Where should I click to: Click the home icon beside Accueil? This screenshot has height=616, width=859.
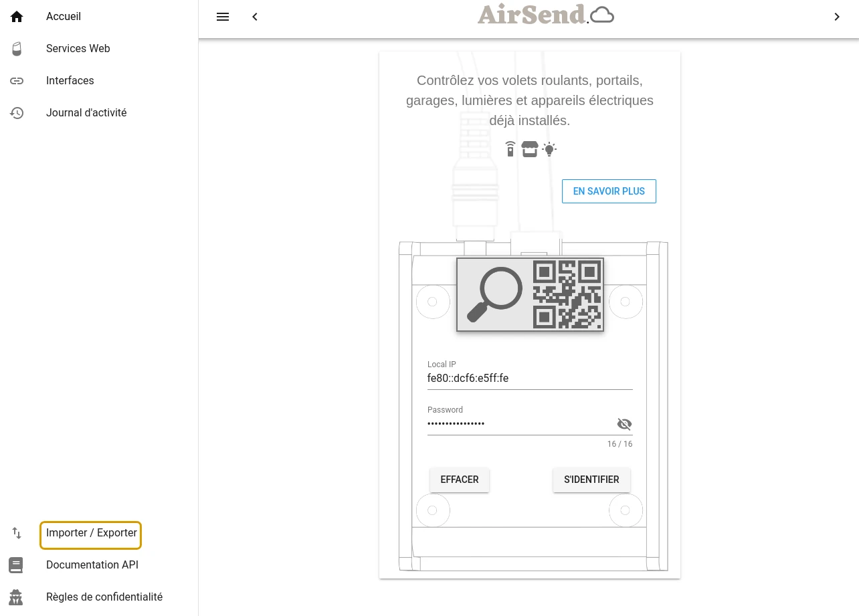(17, 17)
